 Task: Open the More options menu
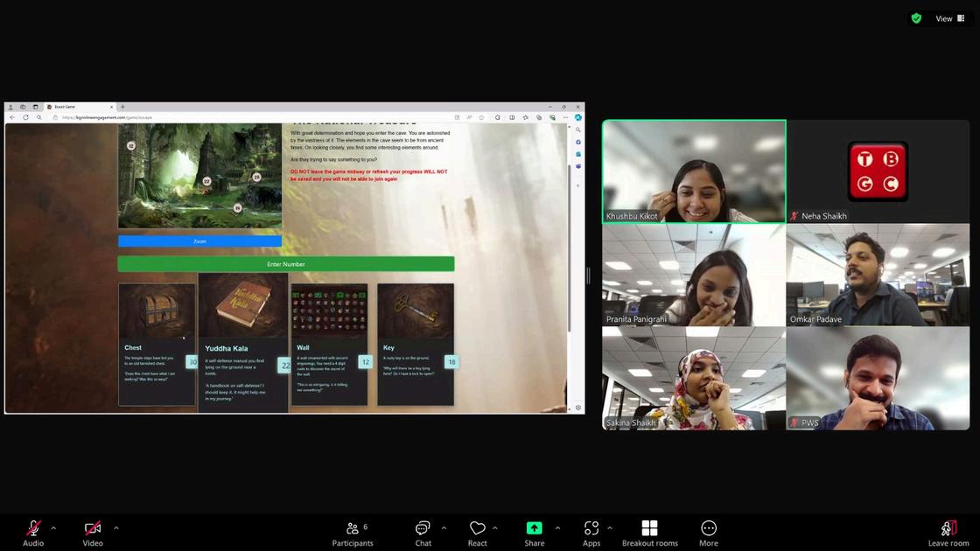tap(708, 534)
